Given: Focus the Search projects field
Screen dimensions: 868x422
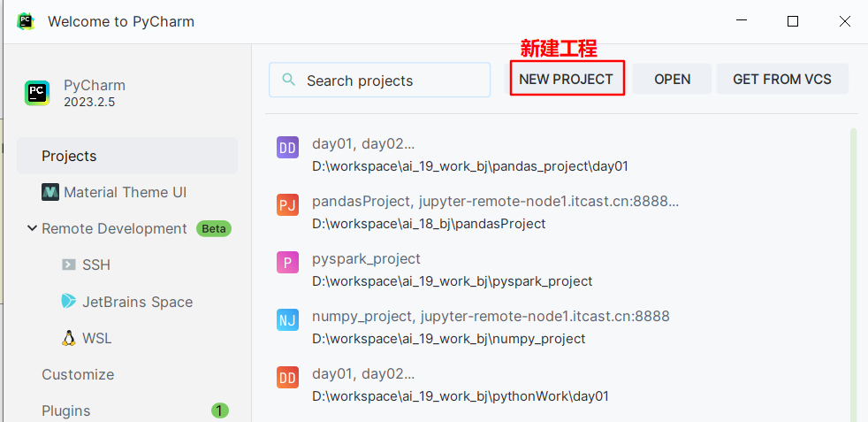Looking at the screenshot, I should [x=380, y=80].
